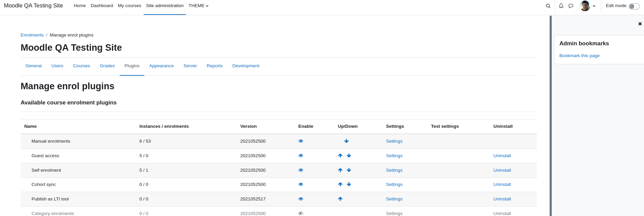Click the Enrolments breadcrumb link

pyautogui.click(x=32, y=35)
